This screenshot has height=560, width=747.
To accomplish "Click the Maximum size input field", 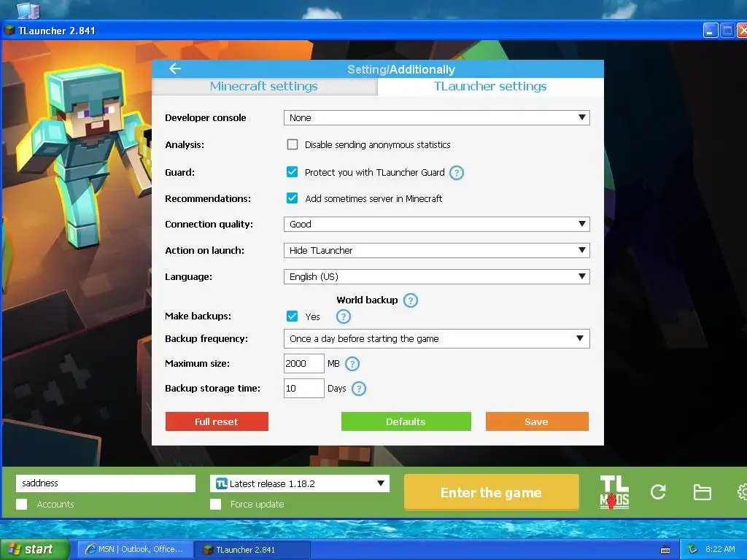I will point(304,363).
